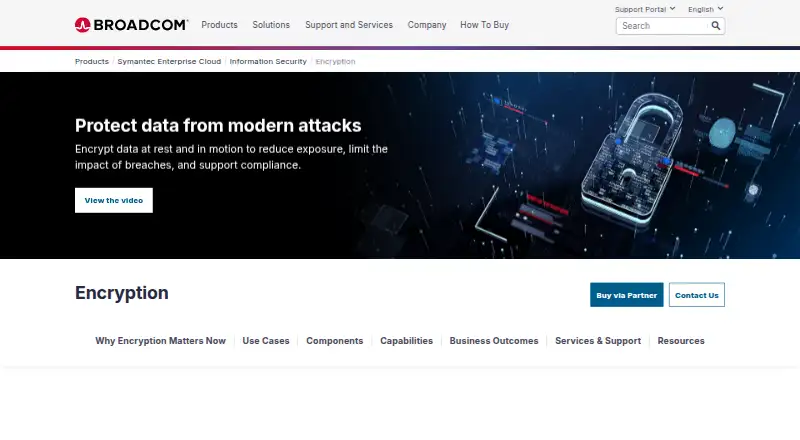The height and width of the screenshot is (440, 800).
Task: Go to the Information Security breadcrumb
Action: [268, 61]
